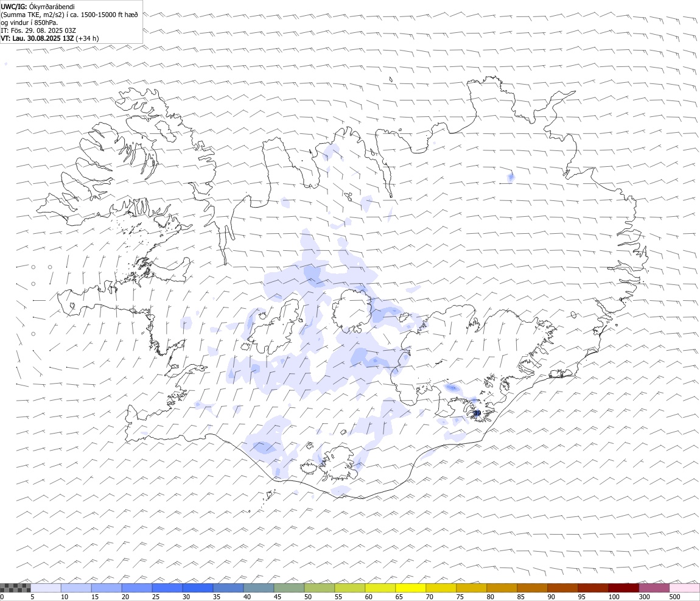Click the legend label '60'

pos(368,597)
